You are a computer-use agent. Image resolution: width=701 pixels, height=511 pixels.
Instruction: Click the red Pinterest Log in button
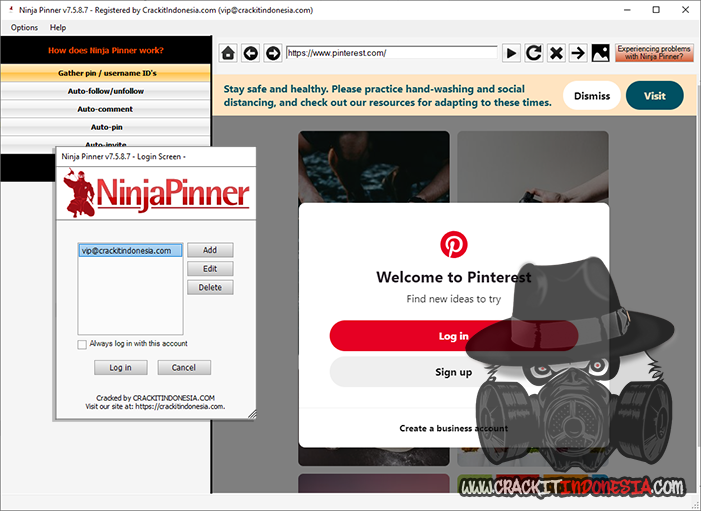pyautogui.click(x=454, y=336)
